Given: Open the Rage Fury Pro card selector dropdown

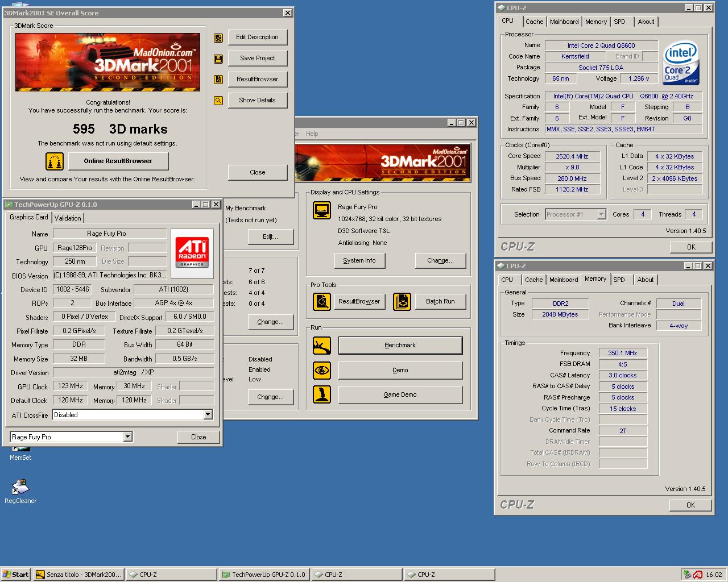Looking at the screenshot, I should [x=127, y=437].
